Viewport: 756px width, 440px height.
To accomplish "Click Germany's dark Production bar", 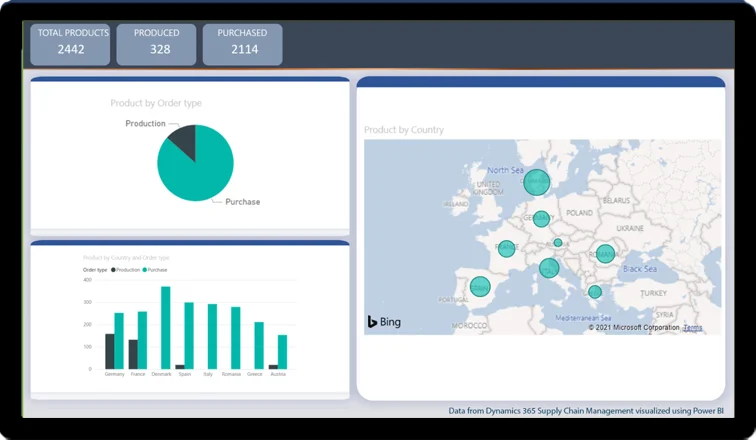I will [110, 351].
